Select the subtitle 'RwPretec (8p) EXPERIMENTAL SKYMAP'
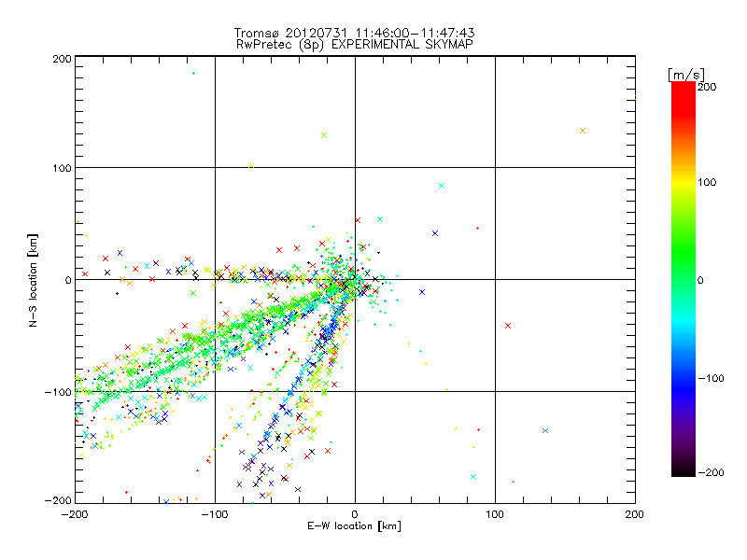 pos(355,45)
